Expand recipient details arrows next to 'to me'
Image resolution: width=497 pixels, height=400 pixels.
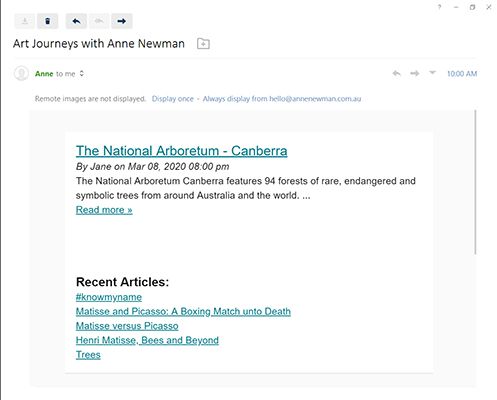pyautogui.click(x=82, y=74)
